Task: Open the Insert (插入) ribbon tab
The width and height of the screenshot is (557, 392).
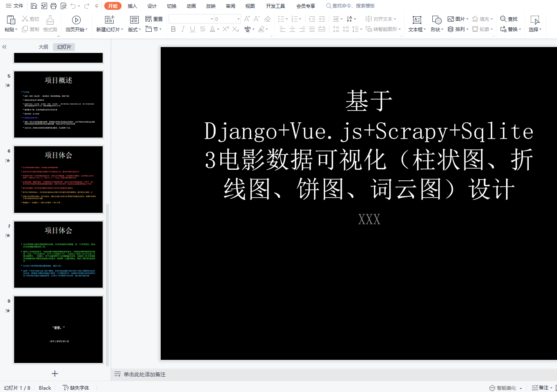Action: point(132,6)
